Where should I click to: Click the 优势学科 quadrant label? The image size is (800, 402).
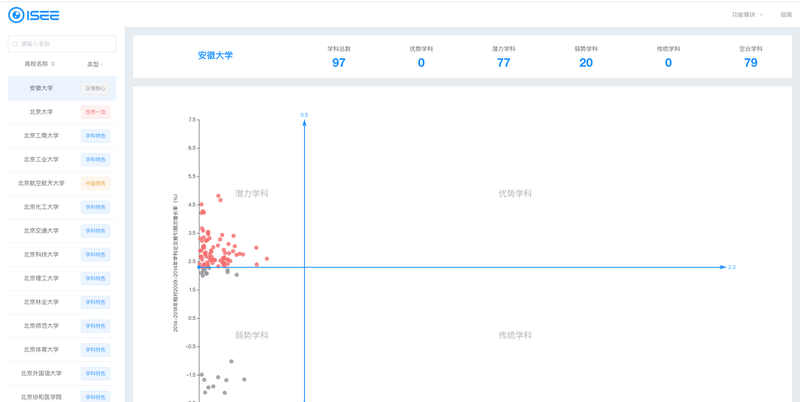(515, 194)
